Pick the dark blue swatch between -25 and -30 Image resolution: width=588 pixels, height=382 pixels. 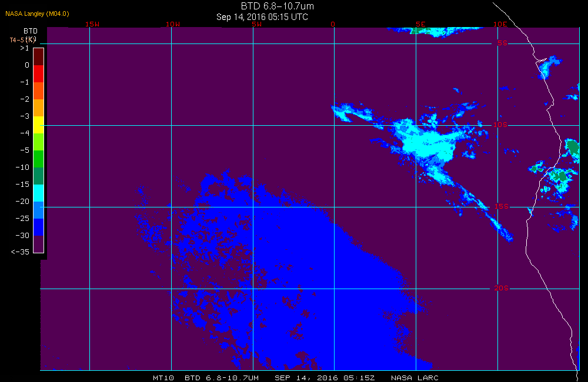39,227
